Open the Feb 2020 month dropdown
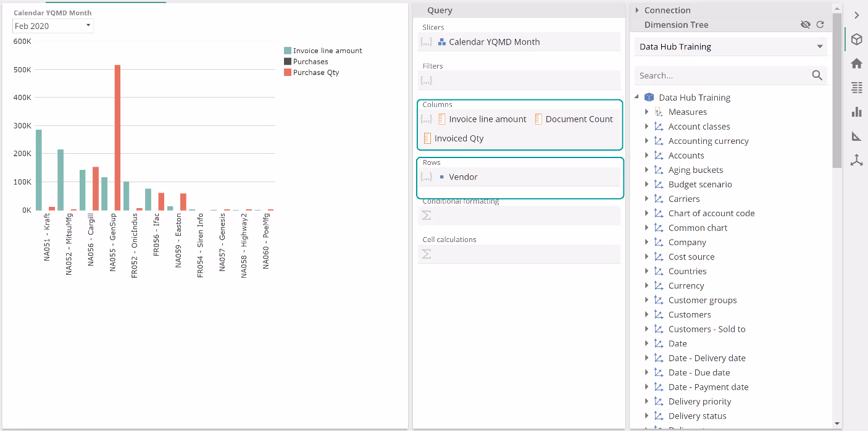The image size is (868, 431). point(53,26)
